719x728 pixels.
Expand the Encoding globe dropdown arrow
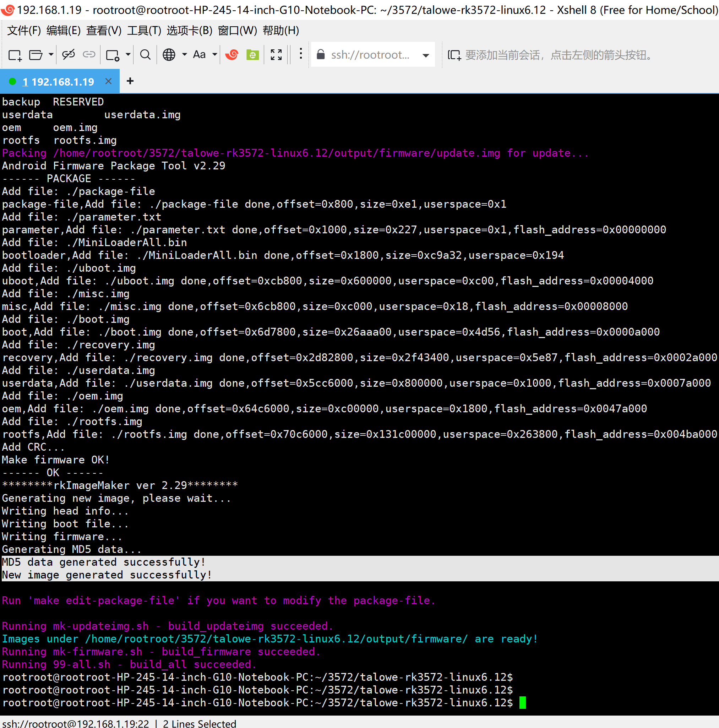click(184, 55)
